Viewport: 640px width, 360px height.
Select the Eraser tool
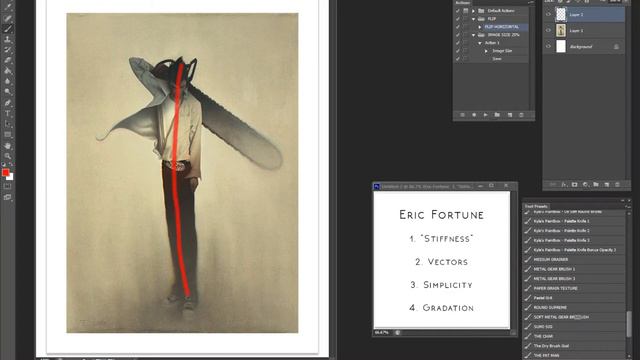tap(8, 60)
